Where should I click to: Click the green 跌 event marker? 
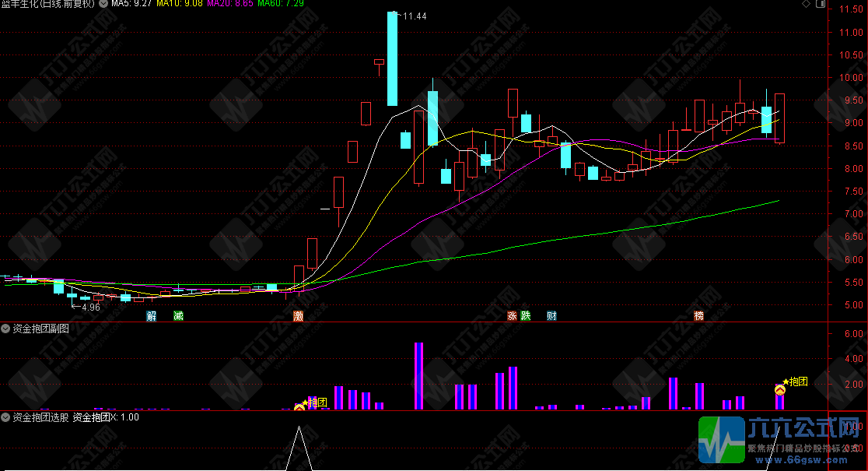point(527,316)
